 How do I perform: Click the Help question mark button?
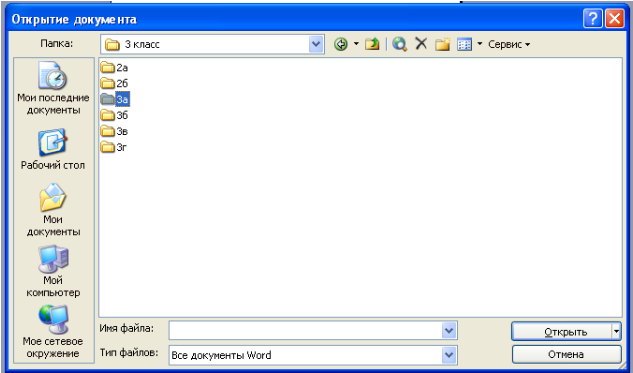coord(592,19)
